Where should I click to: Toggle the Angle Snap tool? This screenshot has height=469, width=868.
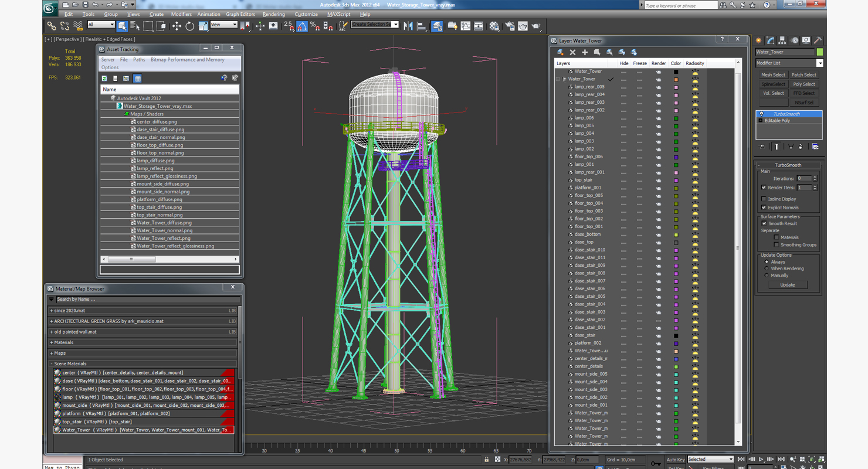pos(302,26)
